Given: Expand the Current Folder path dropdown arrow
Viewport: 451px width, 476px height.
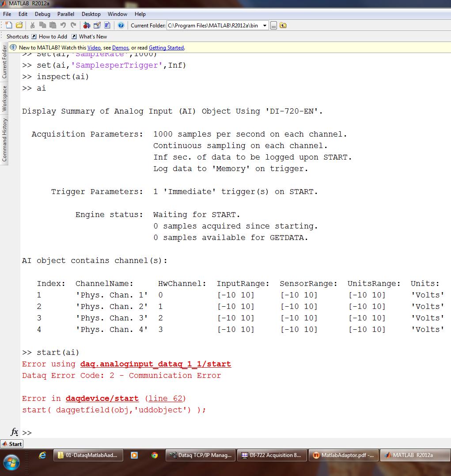Looking at the screenshot, I should (265, 26).
